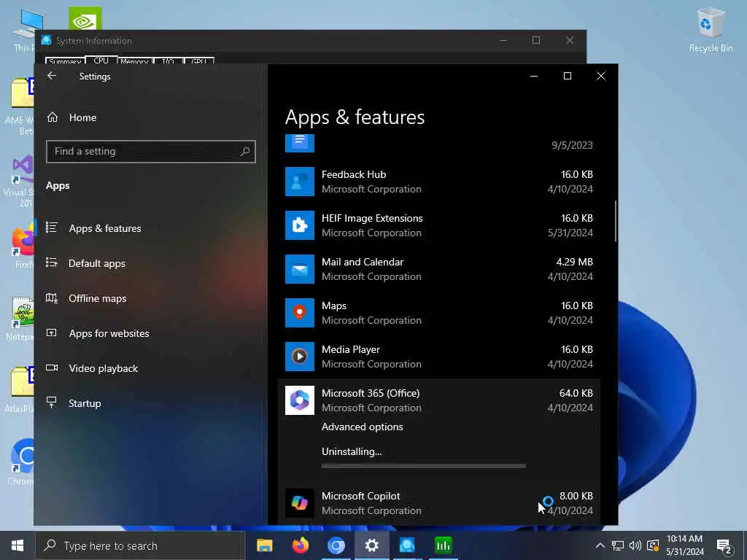Image resolution: width=747 pixels, height=560 pixels.
Task: Click the 64.0 KB size value
Action: (x=576, y=393)
